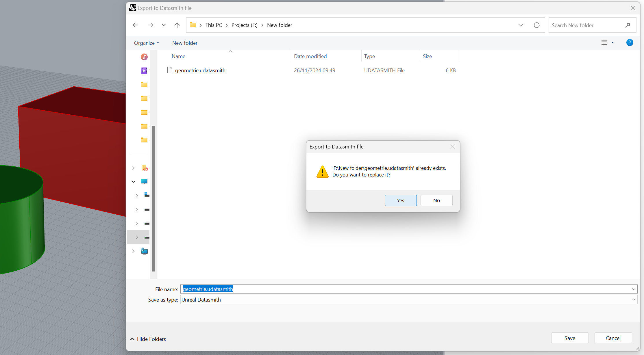The height and width of the screenshot is (355, 644).
Task: Open the Save as type dropdown
Action: pos(633,300)
